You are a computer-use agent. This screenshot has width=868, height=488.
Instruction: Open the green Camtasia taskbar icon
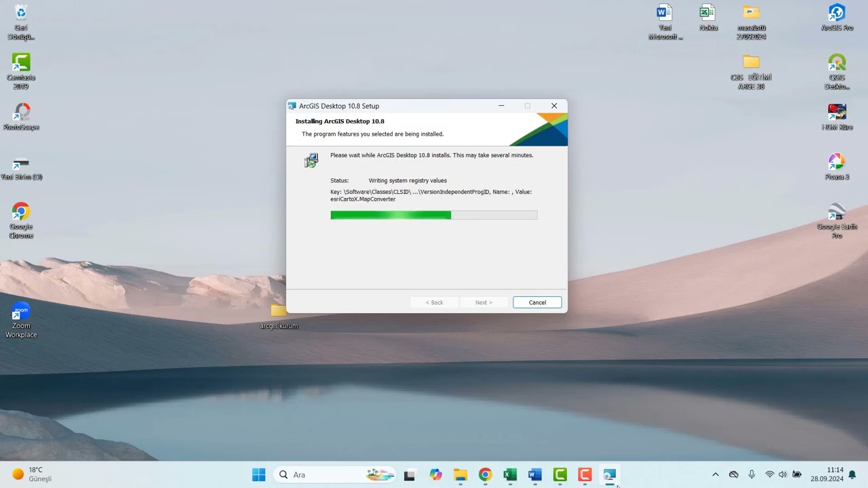click(x=560, y=475)
